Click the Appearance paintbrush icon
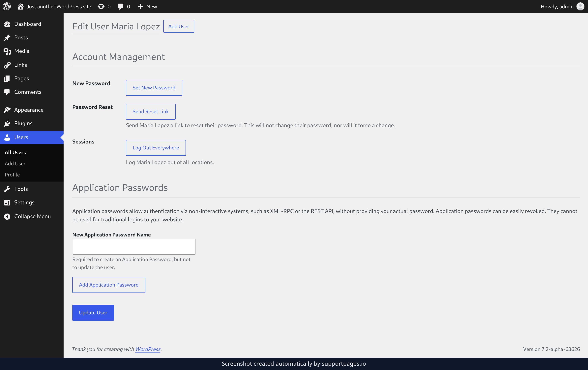 7,110
